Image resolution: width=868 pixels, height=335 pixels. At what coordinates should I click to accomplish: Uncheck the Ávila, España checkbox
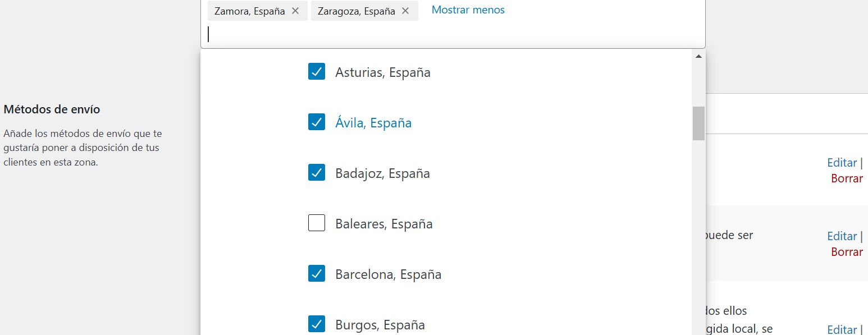coord(317,122)
